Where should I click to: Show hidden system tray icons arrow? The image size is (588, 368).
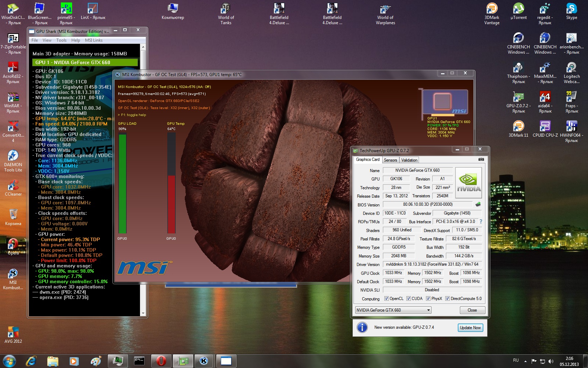(x=525, y=361)
